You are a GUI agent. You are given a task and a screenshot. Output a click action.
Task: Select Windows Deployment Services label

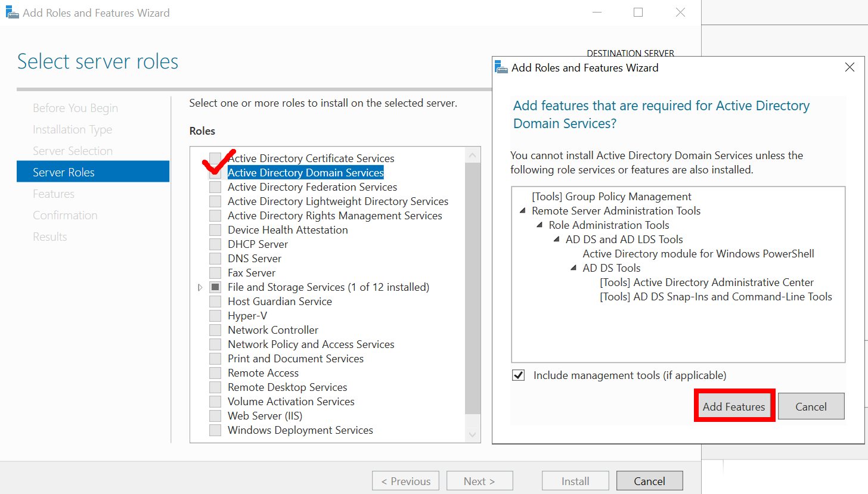tap(300, 430)
